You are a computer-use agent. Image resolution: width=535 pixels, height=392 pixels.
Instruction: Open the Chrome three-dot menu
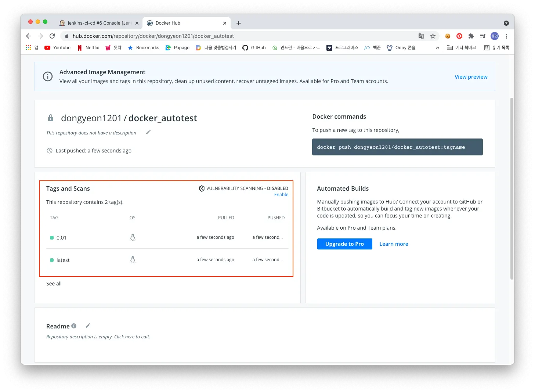point(506,36)
